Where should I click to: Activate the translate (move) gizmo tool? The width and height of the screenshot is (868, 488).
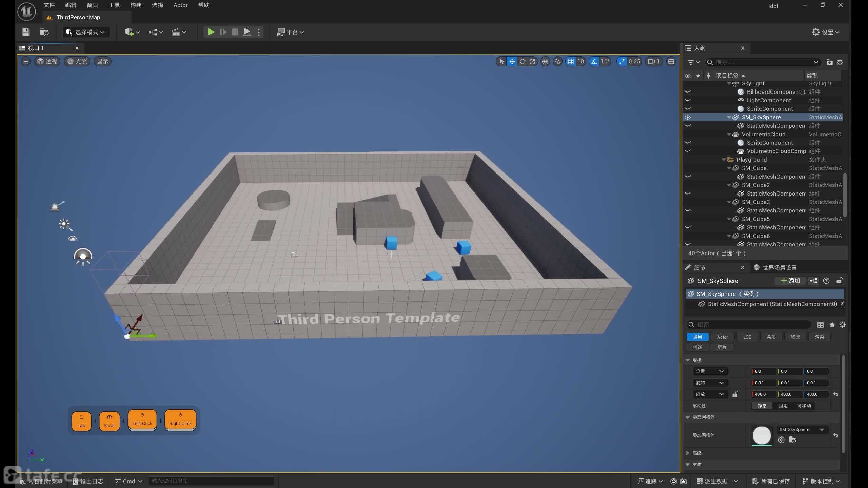tap(512, 61)
